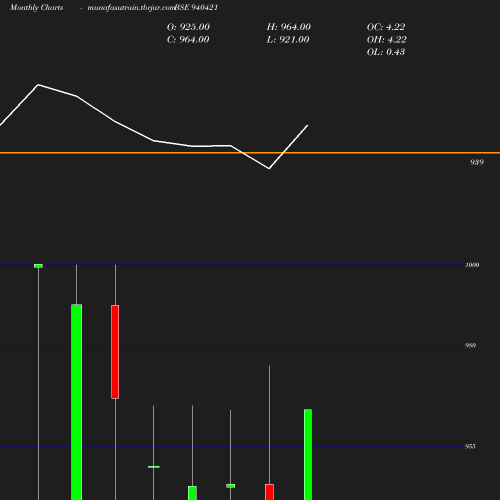The image size is (500, 500).
Task: Click the "980" price axis label
Action: (470, 346)
